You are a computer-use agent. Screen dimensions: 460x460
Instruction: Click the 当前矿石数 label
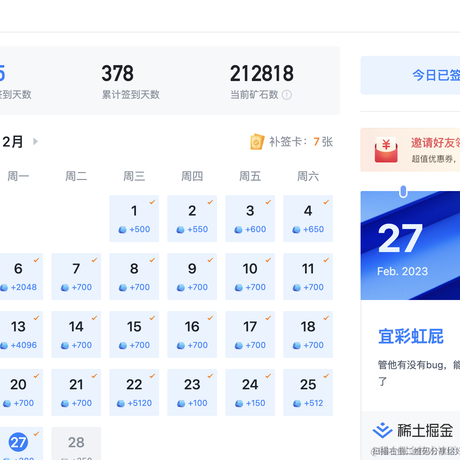(254, 95)
